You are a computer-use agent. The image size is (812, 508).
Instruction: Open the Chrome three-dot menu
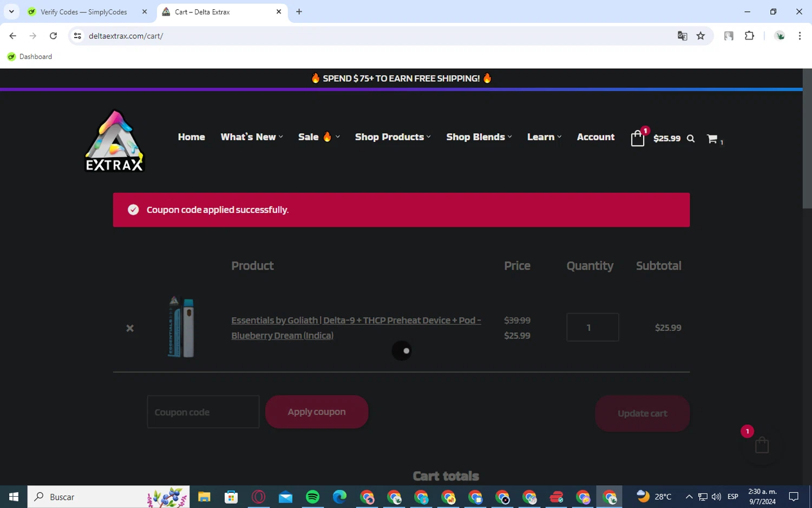point(800,36)
